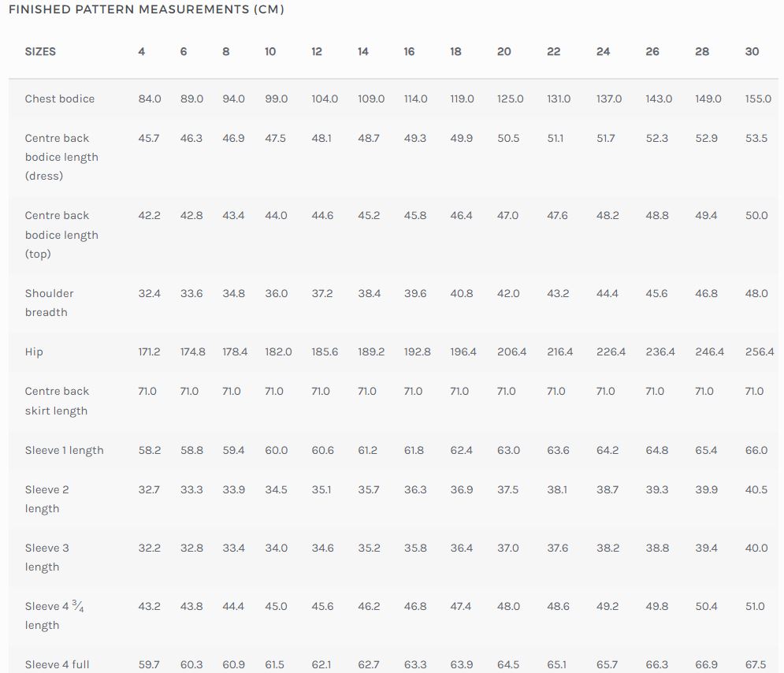Image resolution: width=784 pixels, height=673 pixels.
Task: Select the size 4 column header
Action: 142,51
